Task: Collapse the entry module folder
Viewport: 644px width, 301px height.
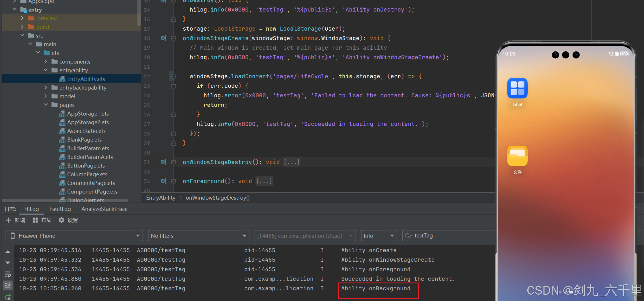Action: click(14, 10)
